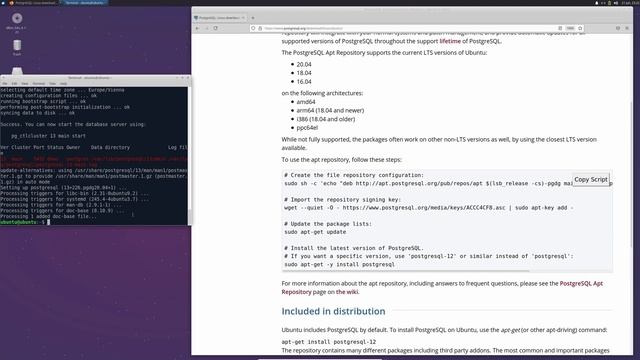
Task: Click the Firefox forward arrow
Action: tap(207, 28)
